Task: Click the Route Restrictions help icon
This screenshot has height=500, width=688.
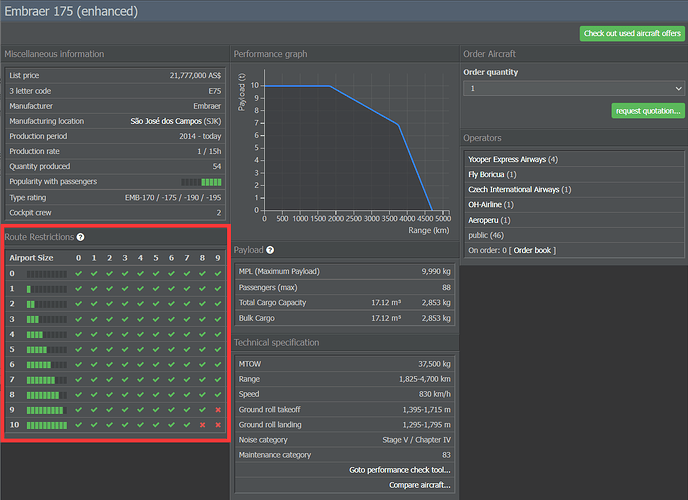Action: click(x=80, y=237)
